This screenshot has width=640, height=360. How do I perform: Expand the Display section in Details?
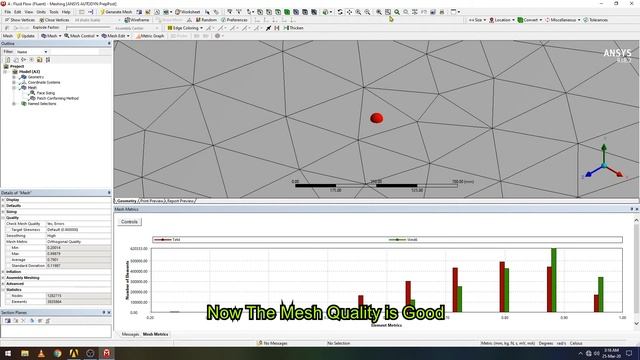[x=3, y=200]
